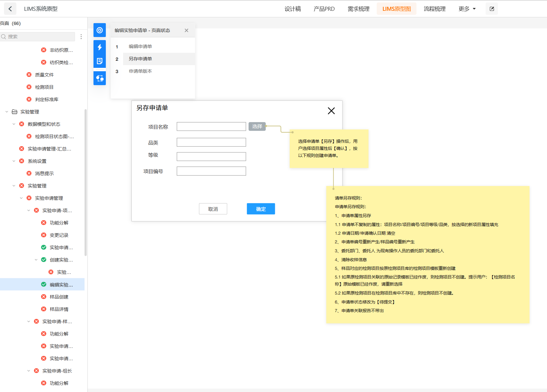Click the edit icon at top right

point(492,9)
